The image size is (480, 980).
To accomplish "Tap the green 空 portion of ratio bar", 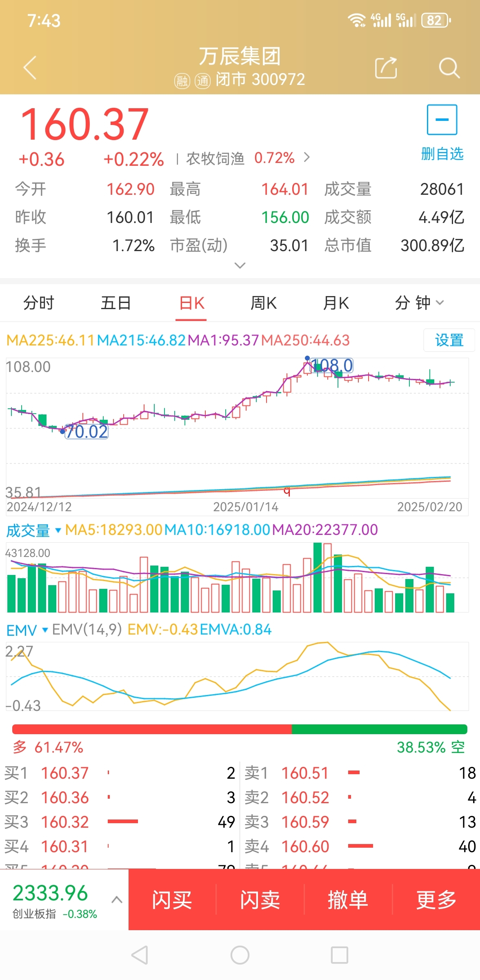I will tap(380, 729).
